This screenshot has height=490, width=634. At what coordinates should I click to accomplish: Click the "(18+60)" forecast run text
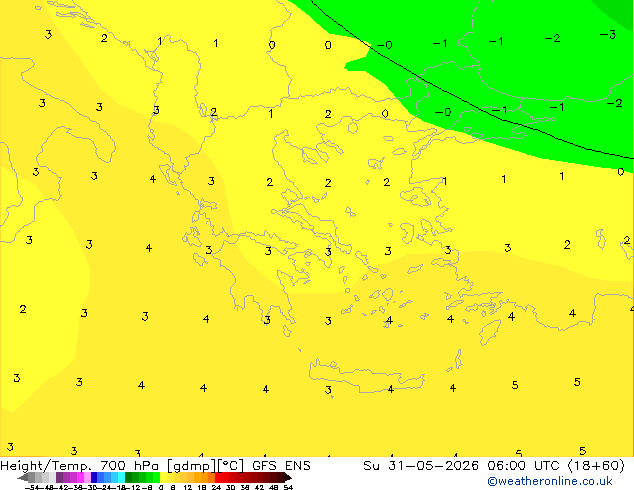pos(596,466)
